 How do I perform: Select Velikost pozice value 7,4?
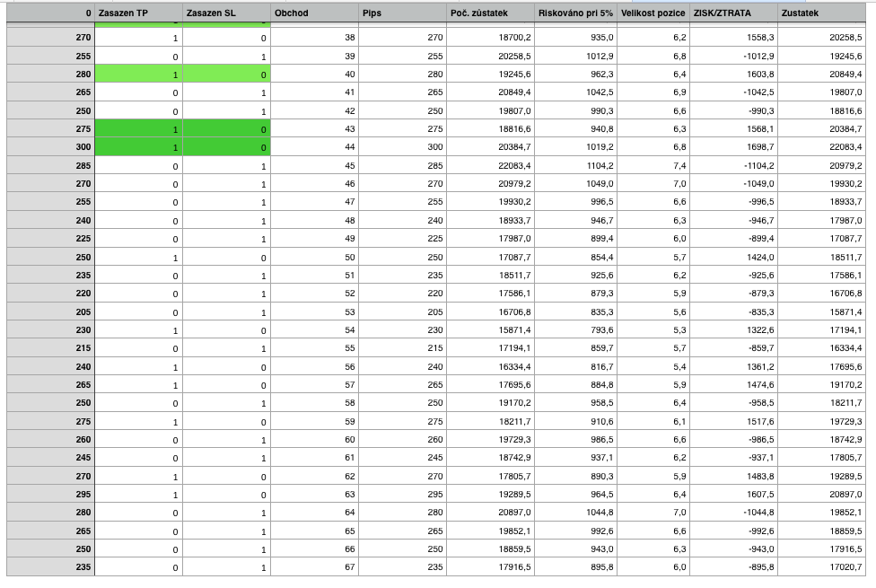coord(653,165)
